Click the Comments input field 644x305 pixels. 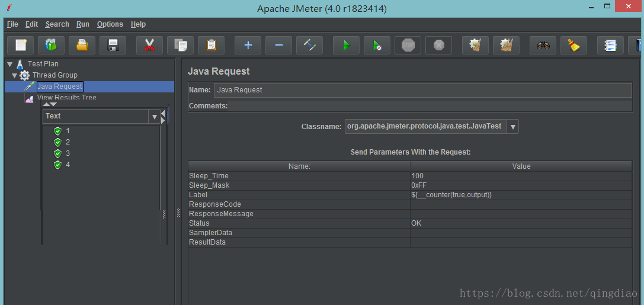(430, 106)
